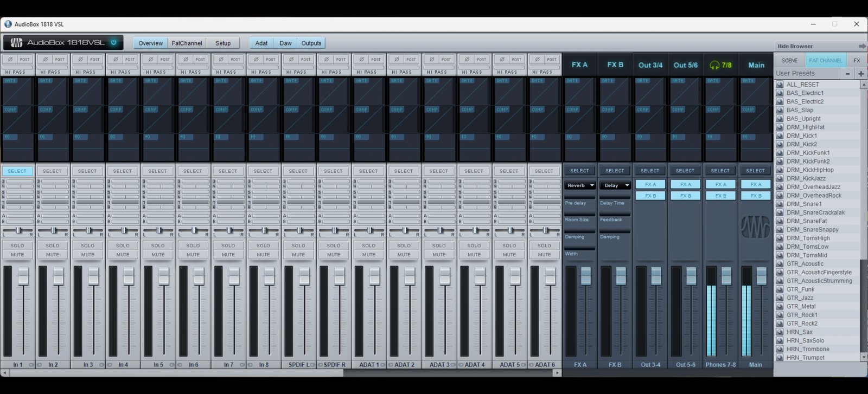Image resolution: width=868 pixels, height=394 pixels.
Task: Switch to the FatChannel tab
Action: coord(187,43)
